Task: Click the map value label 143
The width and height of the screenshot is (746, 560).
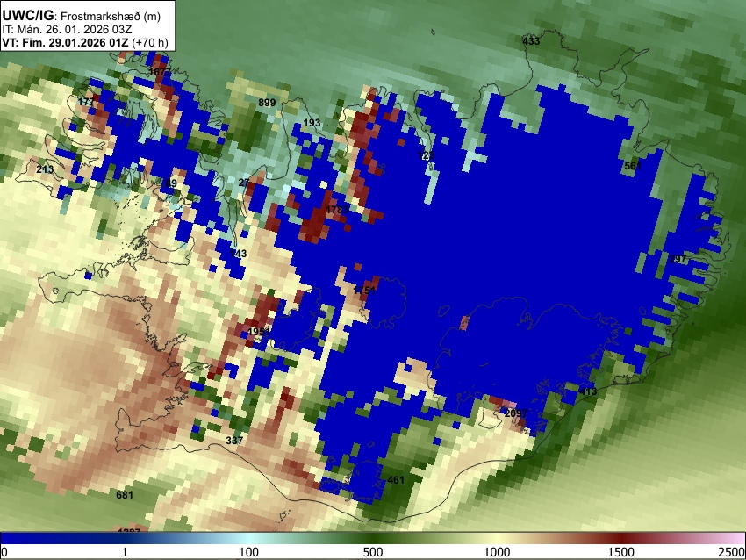Action: point(238,254)
